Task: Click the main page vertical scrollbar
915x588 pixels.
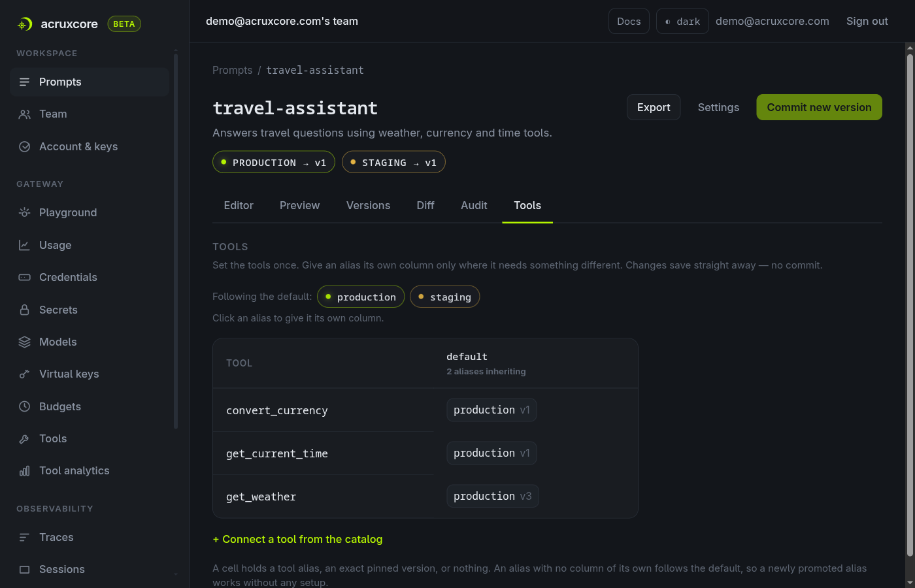Action: click(910, 306)
